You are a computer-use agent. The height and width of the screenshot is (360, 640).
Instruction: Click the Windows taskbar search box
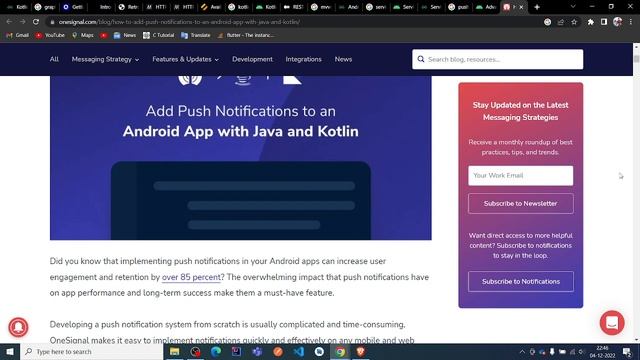[91, 351]
